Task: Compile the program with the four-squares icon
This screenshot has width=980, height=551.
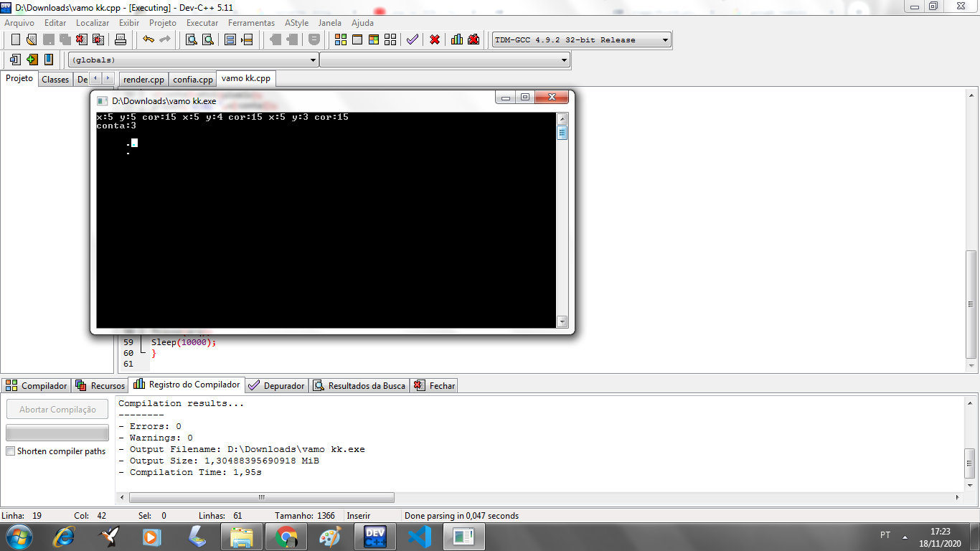Action: (341, 39)
